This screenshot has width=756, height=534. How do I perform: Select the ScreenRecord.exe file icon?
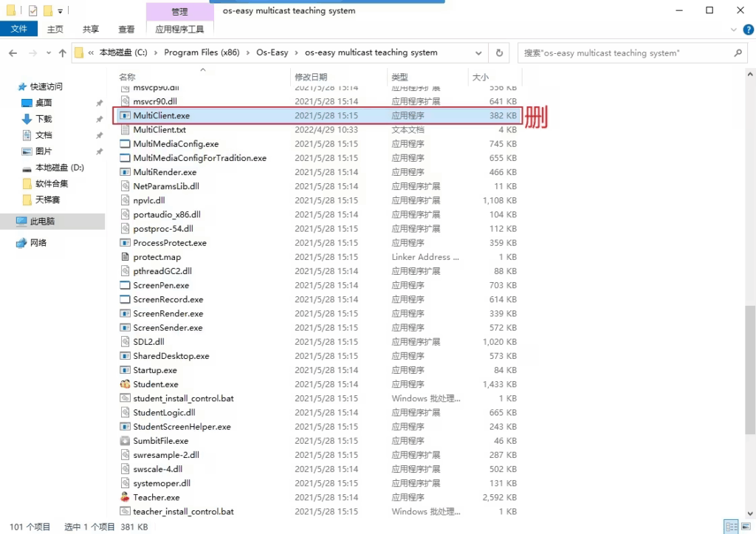click(126, 299)
